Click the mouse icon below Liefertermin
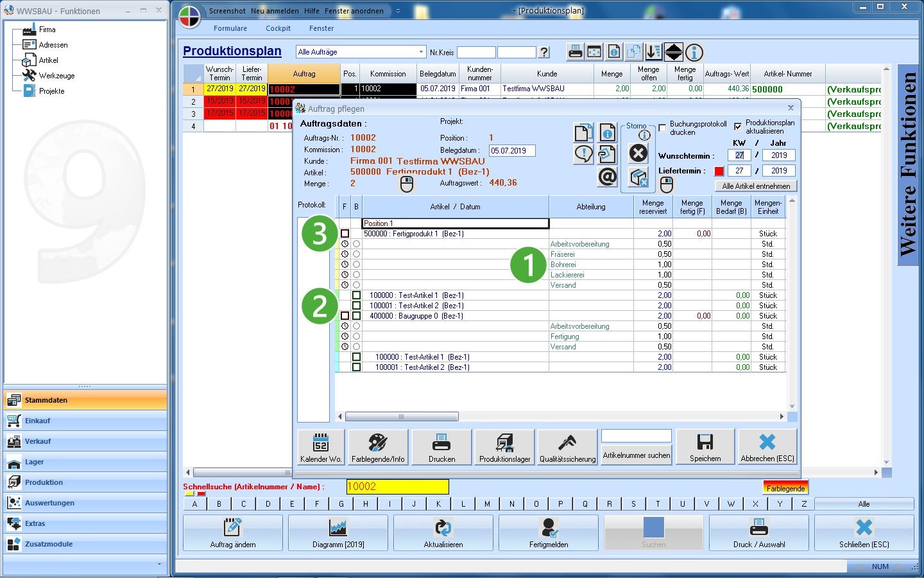Image resolution: width=924 pixels, height=578 pixels. pyautogui.click(x=667, y=185)
